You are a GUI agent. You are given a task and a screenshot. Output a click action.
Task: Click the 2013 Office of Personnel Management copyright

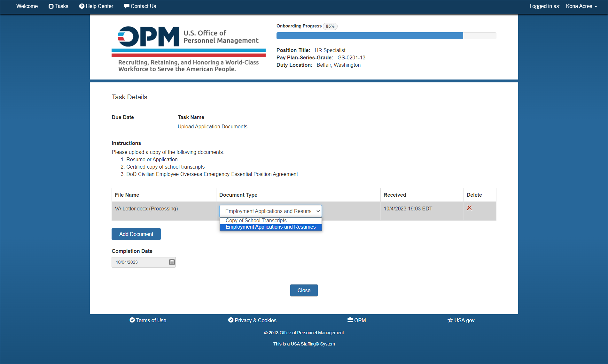point(304,333)
